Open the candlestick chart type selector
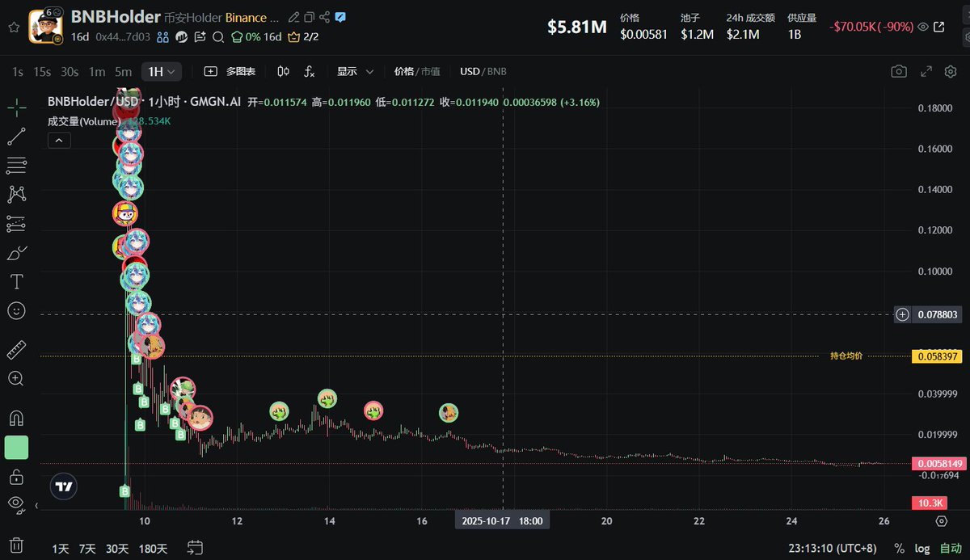Screen dimensions: 970x560 283,72
